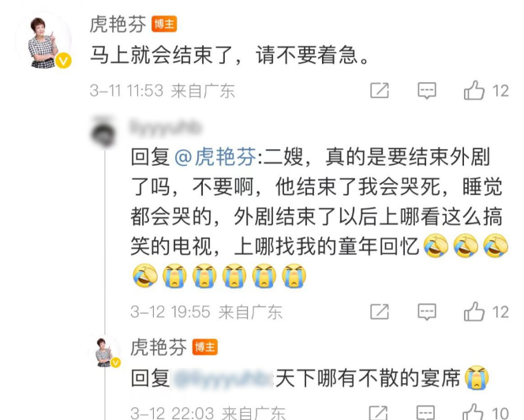Repost first comment from 3-11 11:53
Viewport: 524px width, 420px height.
(x=380, y=91)
